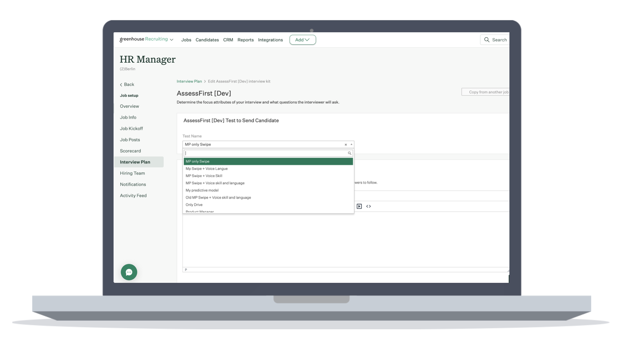Click the insert media icon in editor
623x364 pixels.
point(359,206)
